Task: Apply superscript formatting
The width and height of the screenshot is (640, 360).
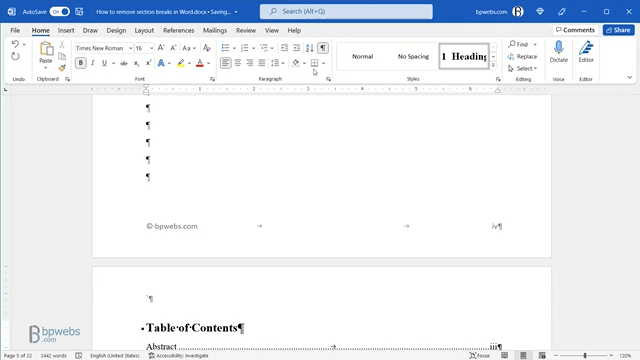Action: coord(149,63)
